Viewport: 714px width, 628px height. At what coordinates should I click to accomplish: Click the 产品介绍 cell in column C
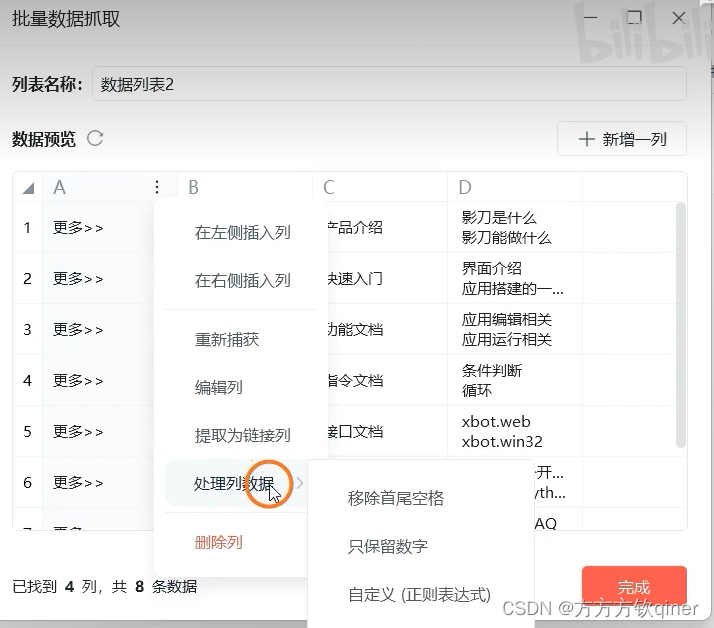point(388,227)
